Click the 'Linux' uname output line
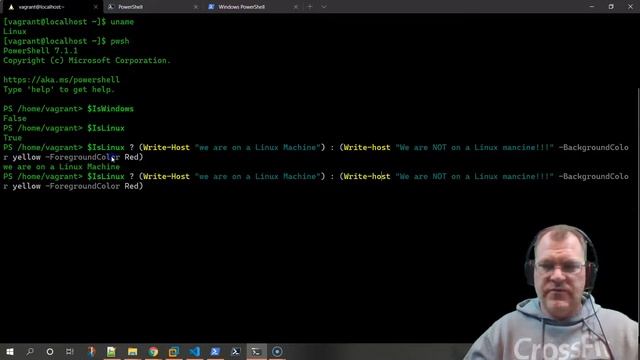The image size is (640, 360). coord(15,31)
